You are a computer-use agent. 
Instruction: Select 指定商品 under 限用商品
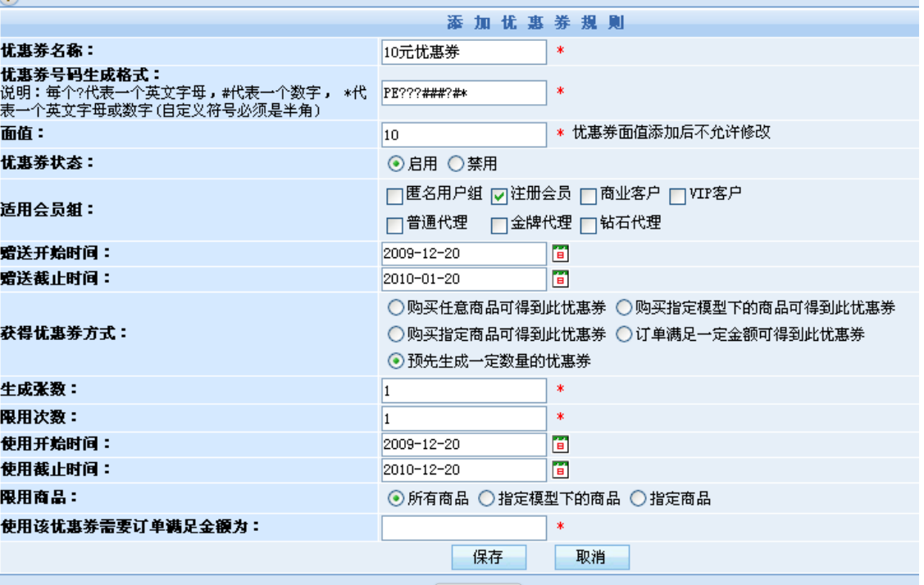point(638,499)
